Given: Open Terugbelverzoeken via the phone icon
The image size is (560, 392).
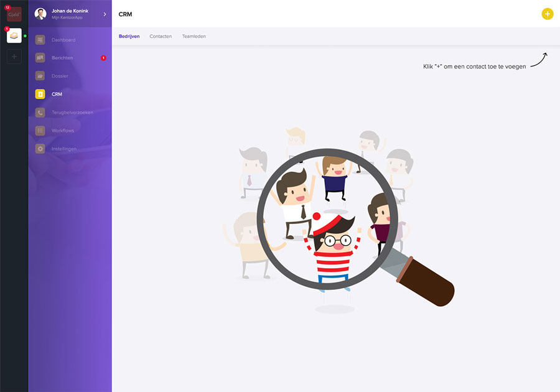Looking at the screenshot, I should pyautogui.click(x=40, y=113).
